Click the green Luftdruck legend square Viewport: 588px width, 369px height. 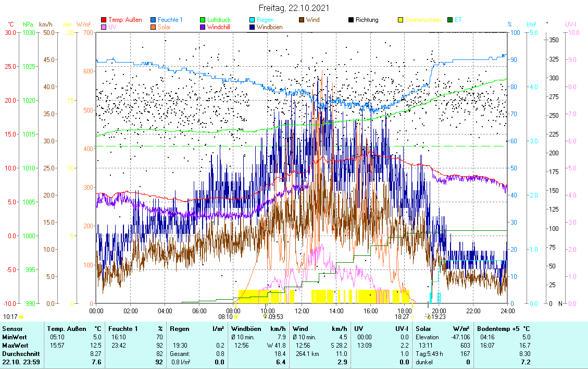203,20
